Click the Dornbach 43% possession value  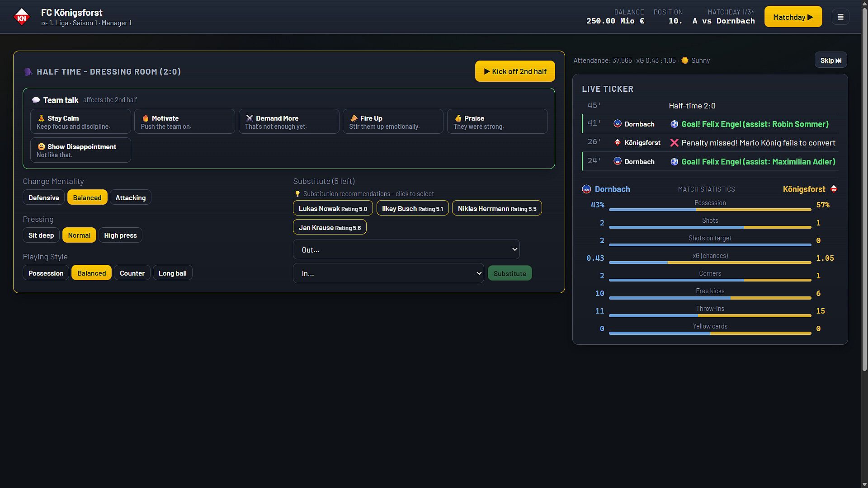coord(597,205)
